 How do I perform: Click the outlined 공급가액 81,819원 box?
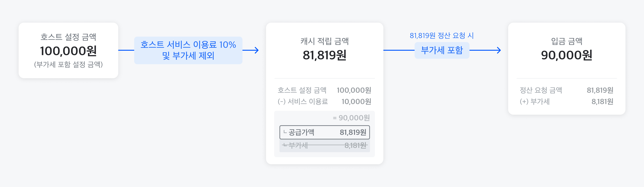pos(324,132)
